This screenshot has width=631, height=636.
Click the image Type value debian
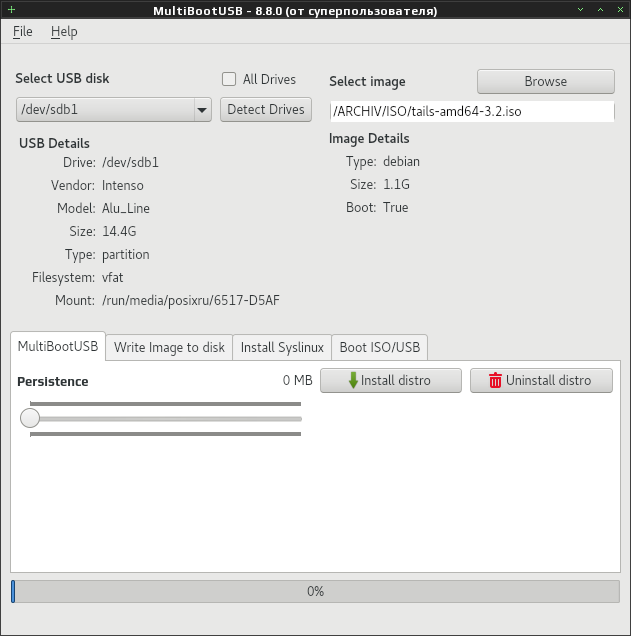coord(401,161)
